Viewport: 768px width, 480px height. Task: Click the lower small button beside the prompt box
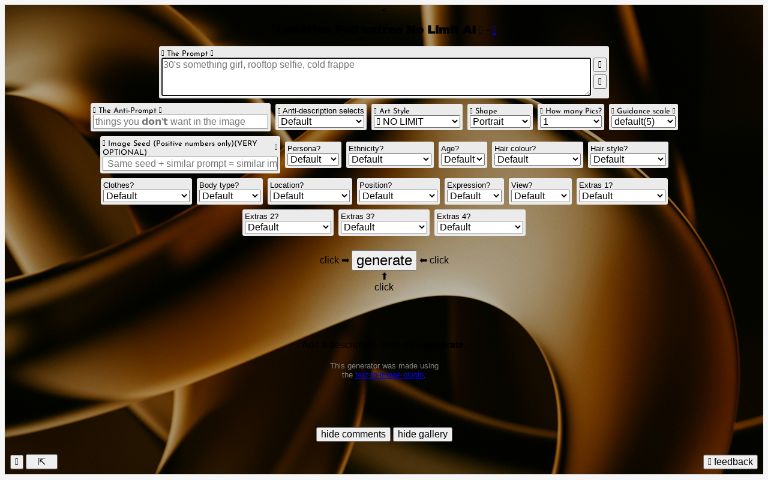click(x=600, y=82)
